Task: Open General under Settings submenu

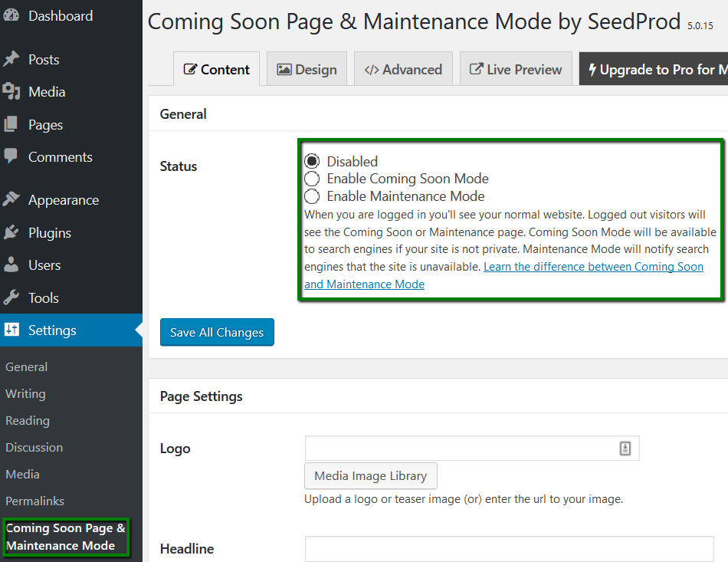Action: 27,367
